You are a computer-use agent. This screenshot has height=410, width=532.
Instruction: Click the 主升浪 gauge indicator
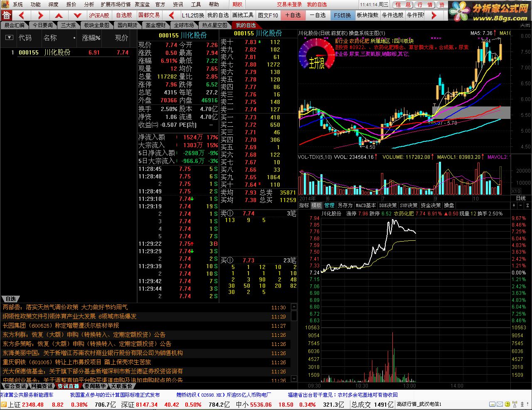pyautogui.click(x=317, y=55)
